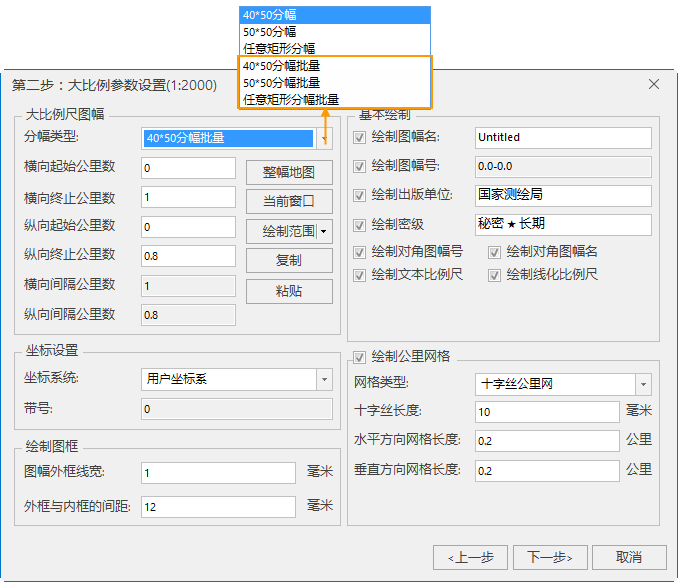Screen dimensions: 678x582
Task: Toggle the 绘制图幅名 checkbox
Action: coord(360,137)
